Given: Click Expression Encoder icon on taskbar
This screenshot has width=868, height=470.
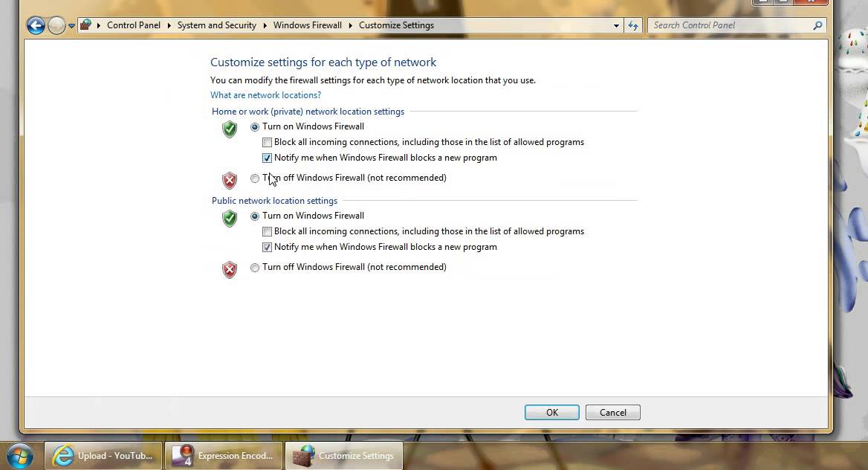Looking at the screenshot, I should (182, 456).
